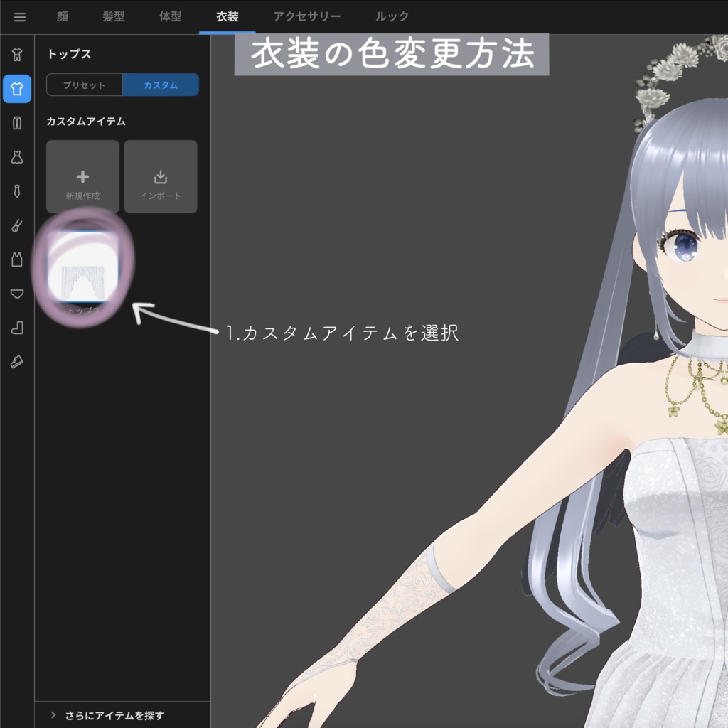Select the underwear category icon

(x=17, y=294)
